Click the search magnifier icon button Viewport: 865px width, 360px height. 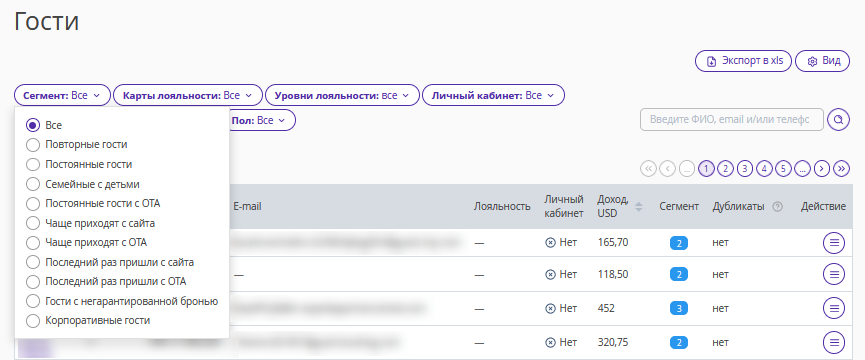coord(839,120)
